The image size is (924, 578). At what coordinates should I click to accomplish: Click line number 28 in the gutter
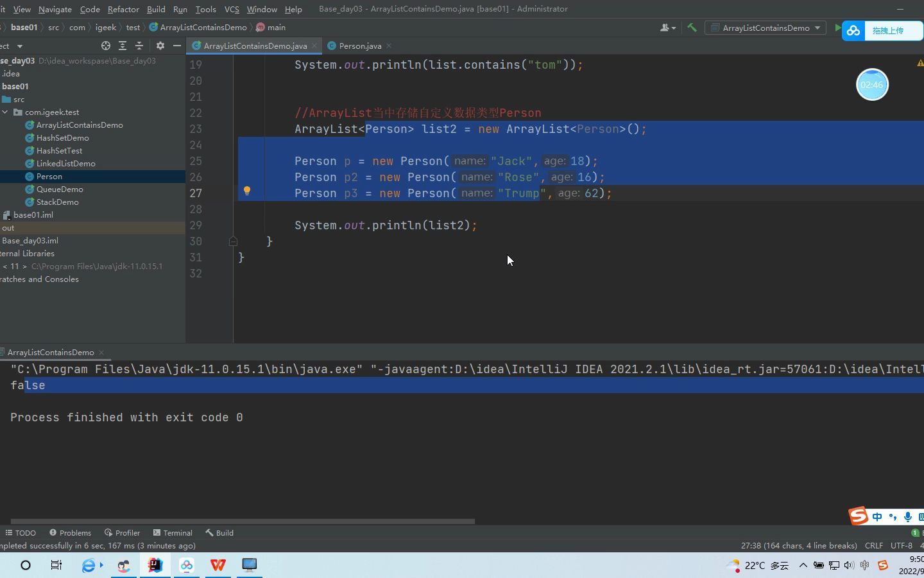point(196,209)
